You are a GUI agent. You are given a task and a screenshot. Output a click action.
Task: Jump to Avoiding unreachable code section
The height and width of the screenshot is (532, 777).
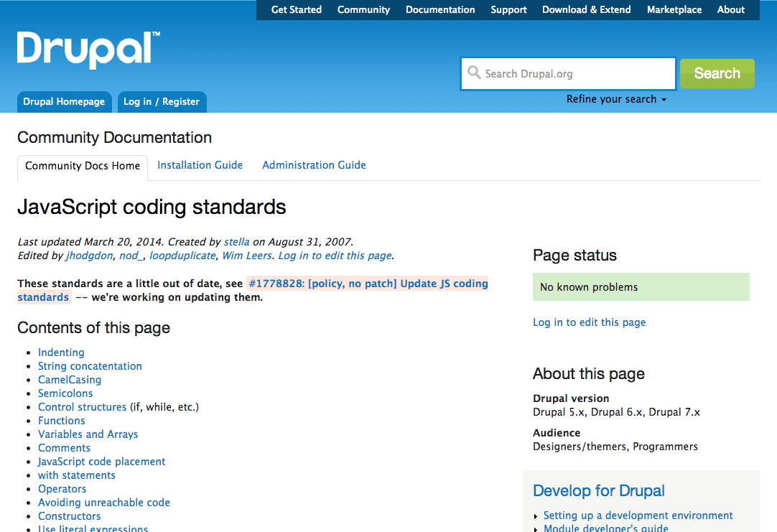103,503
